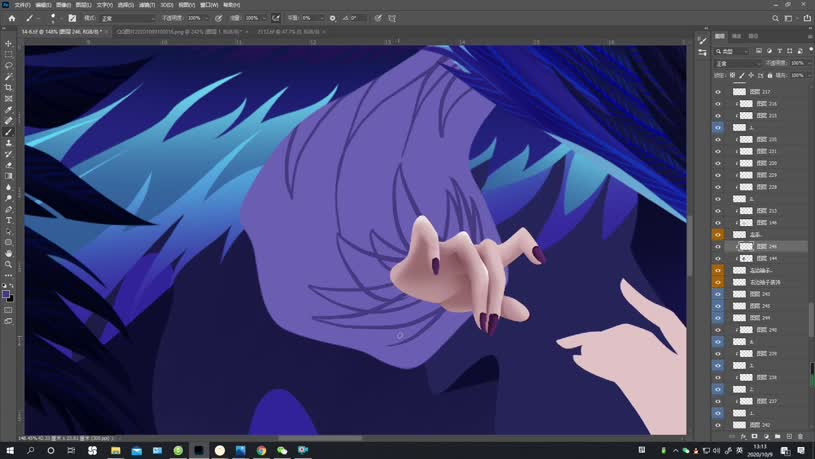Open smoothing options gear icon

click(x=333, y=18)
